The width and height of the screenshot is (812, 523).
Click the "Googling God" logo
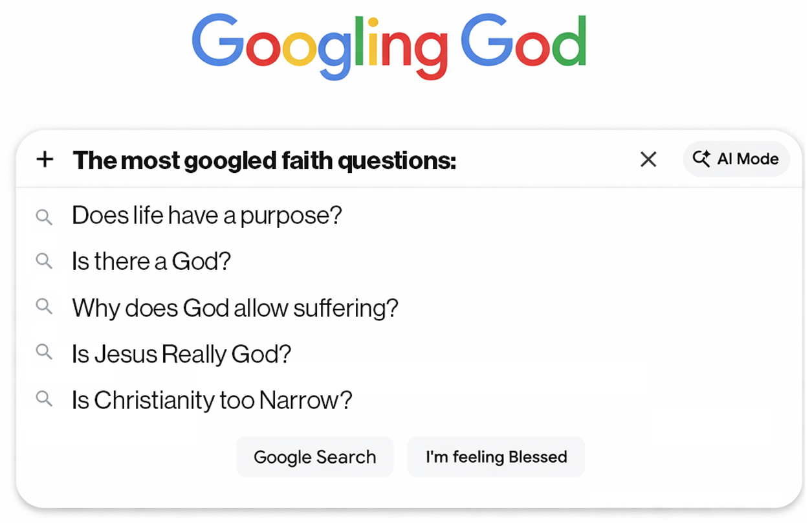(390, 45)
